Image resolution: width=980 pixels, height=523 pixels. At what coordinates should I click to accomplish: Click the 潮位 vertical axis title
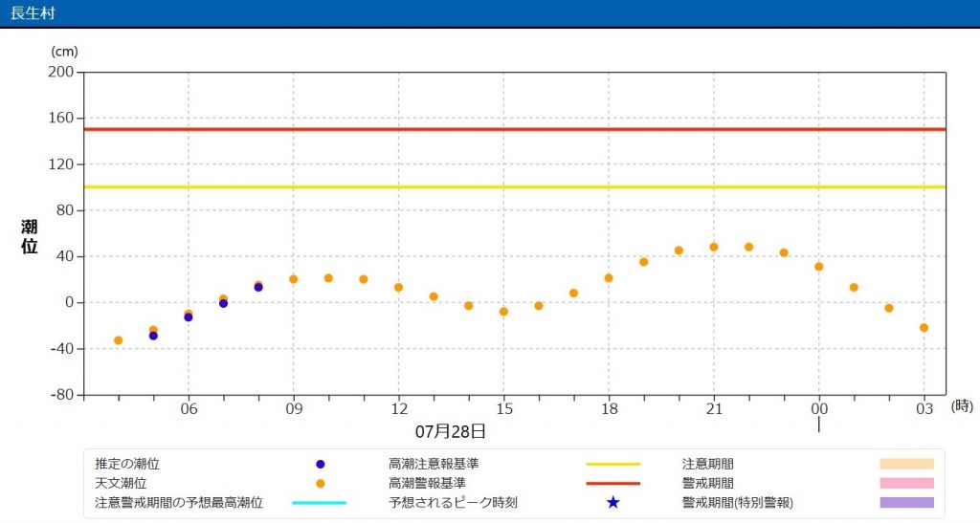click(x=30, y=236)
